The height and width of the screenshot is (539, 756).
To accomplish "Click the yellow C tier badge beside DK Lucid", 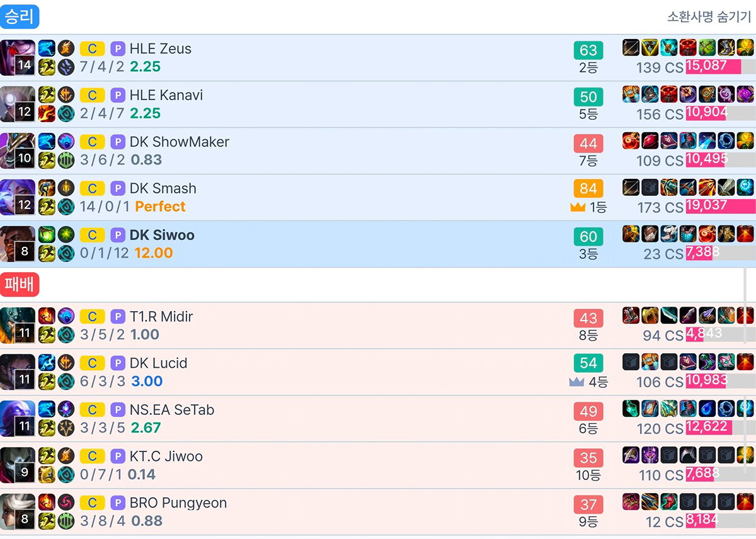I will (x=92, y=363).
